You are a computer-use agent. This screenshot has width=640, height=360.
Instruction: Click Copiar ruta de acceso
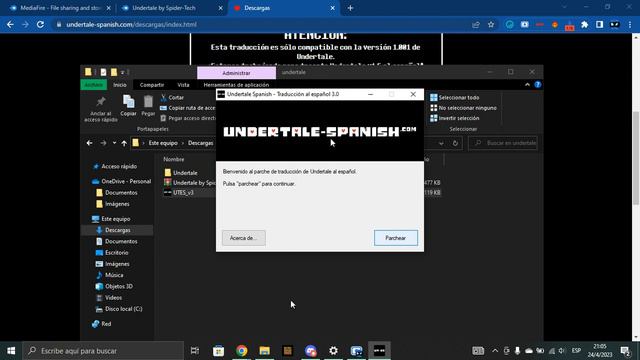[188, 108]
